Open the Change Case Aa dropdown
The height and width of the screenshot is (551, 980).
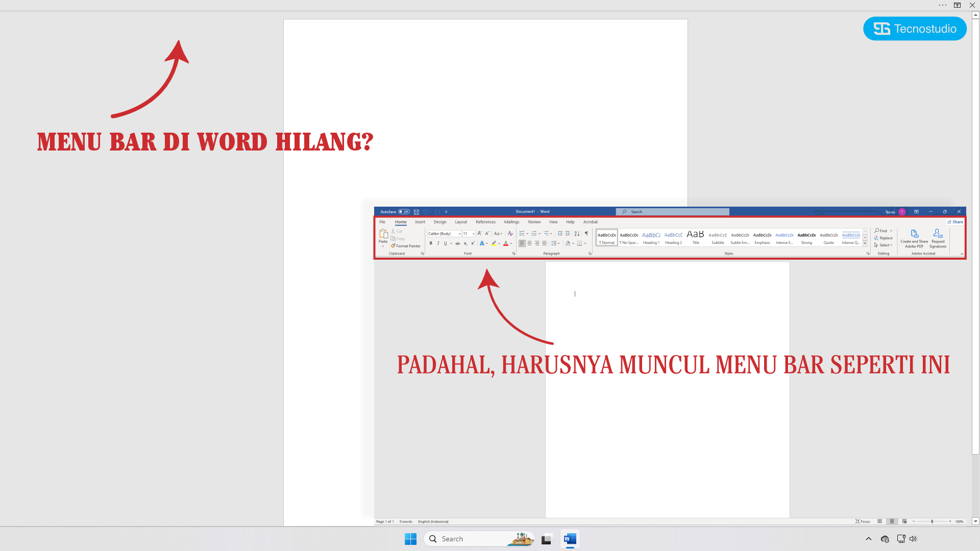click(498, 234)
